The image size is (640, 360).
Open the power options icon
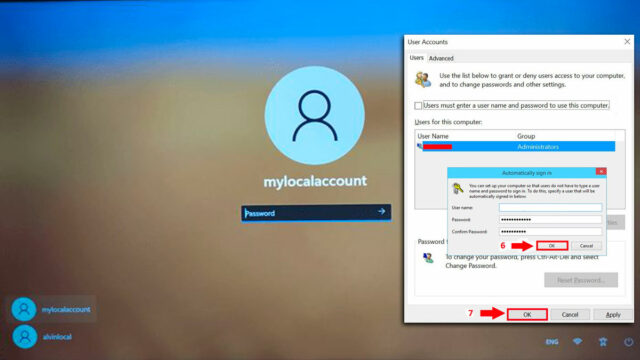[629, 342]
